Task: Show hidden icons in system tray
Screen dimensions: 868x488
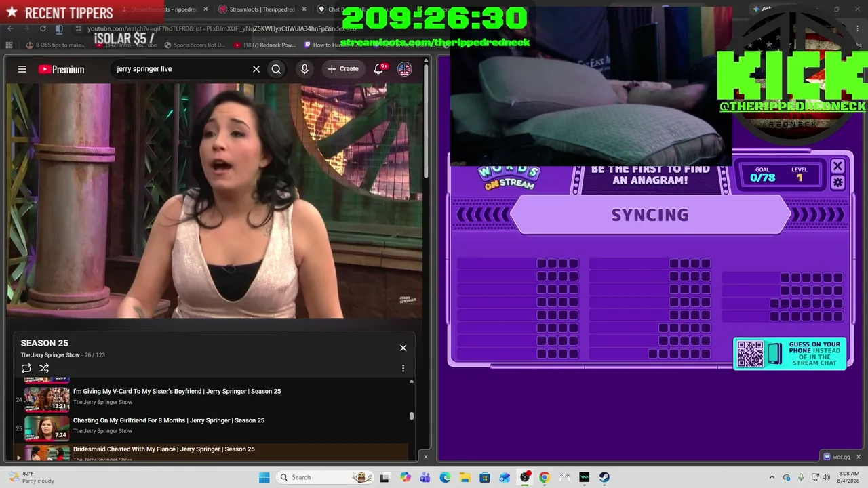Action: point(772,477)
